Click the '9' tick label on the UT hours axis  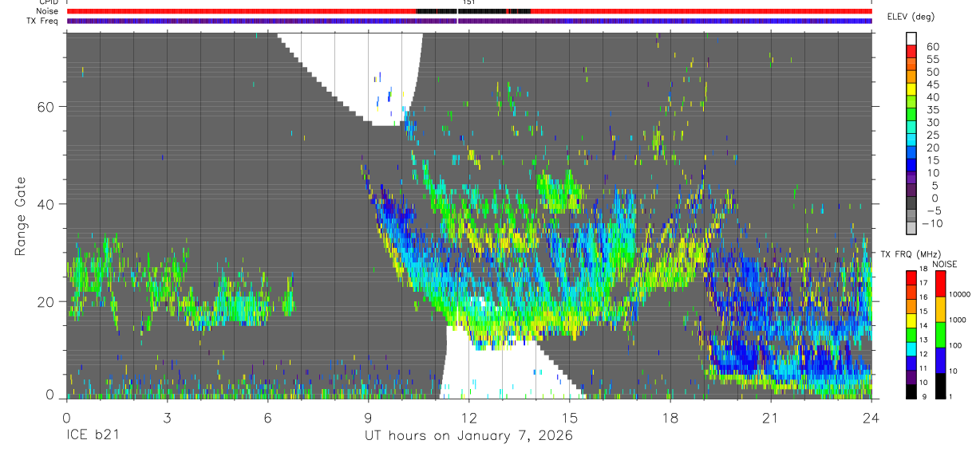368,418
